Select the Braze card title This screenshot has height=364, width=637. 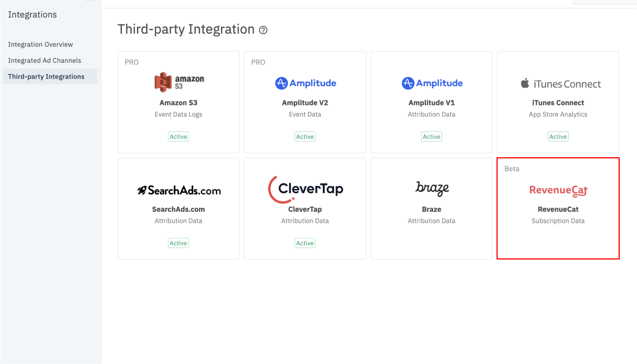(431, 209)
